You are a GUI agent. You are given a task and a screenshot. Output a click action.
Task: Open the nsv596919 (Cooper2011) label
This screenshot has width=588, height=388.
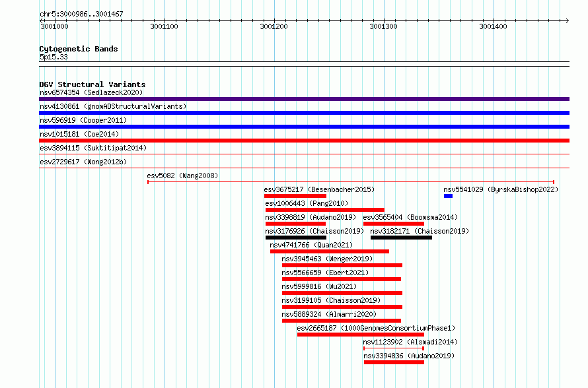pyautogui.click(x=83, y=120)
